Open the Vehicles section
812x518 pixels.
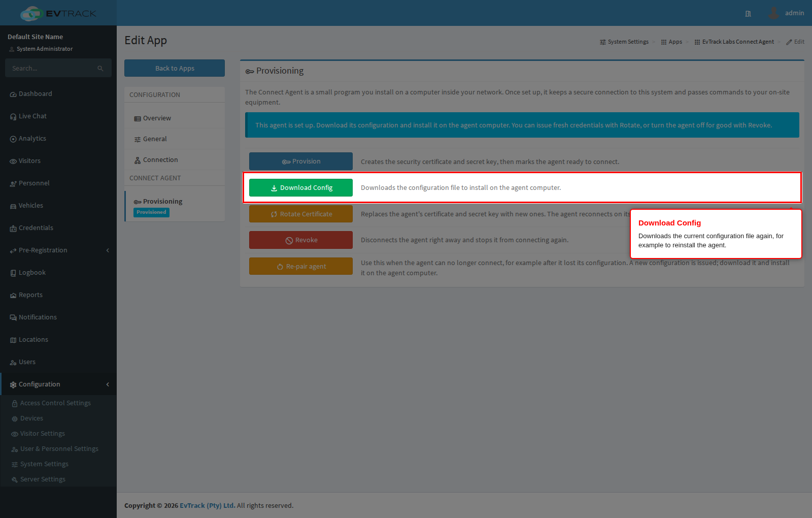point(58,206)
